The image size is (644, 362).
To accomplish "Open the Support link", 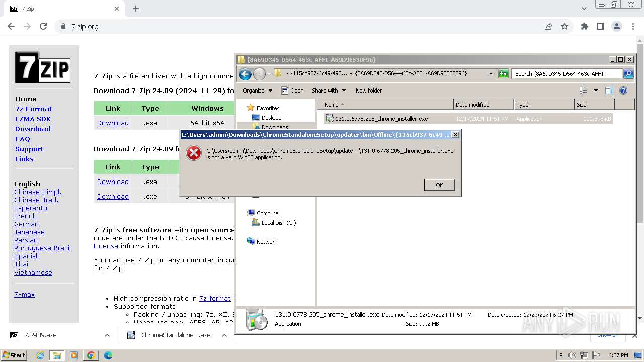I will click(x=29, y=149).
